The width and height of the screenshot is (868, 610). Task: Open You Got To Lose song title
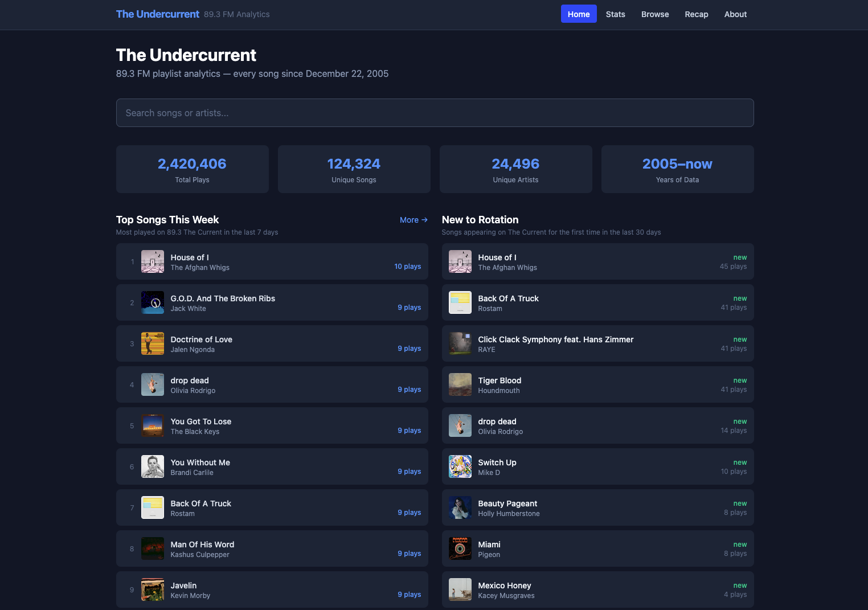point(201,421)
